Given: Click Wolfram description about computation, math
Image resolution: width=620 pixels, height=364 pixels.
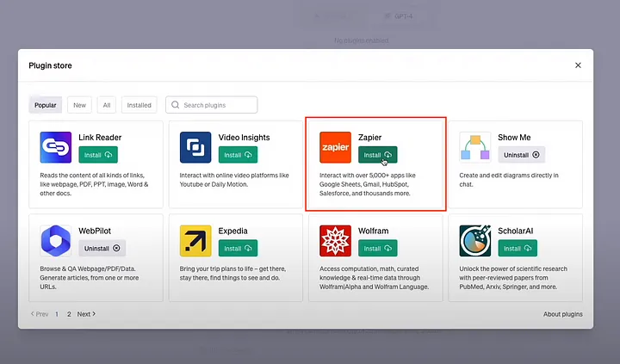Looking at the screenshot, I should (374, 277).
